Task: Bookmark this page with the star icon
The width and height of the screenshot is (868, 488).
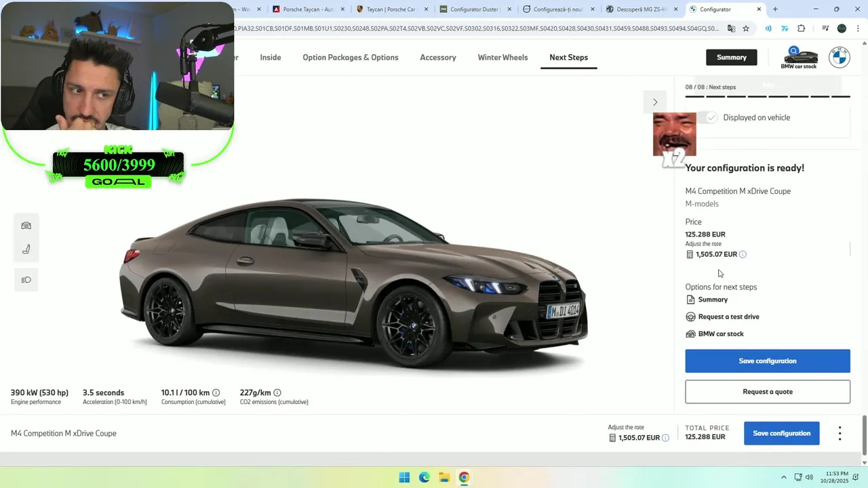Action: tap(746, 28)
